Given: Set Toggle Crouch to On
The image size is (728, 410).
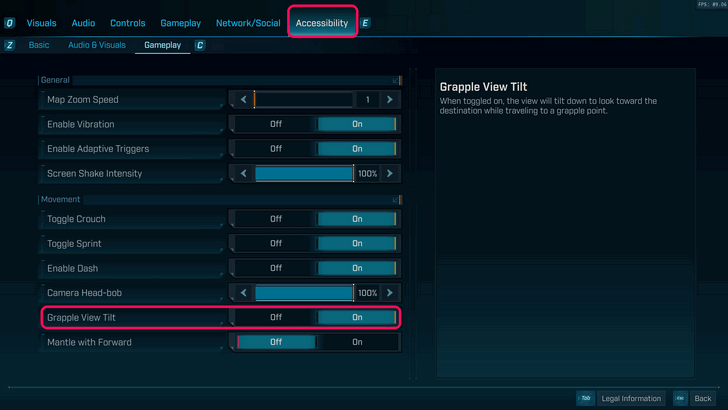Looking at the screenshot, I should click(x=357, y=219).
